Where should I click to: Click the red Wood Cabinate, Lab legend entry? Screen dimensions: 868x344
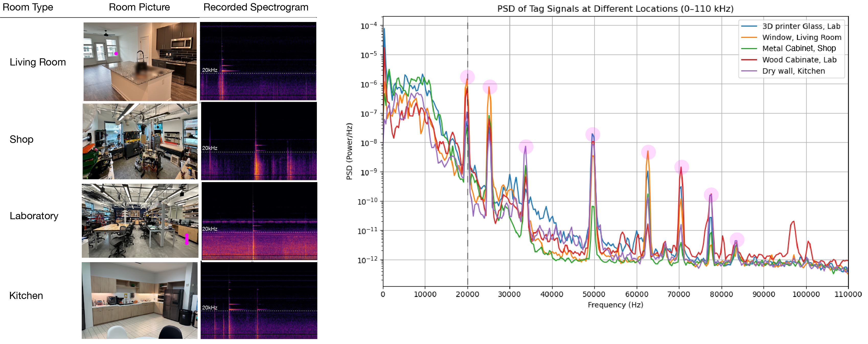pyautogui.click(x=799, y=60)
